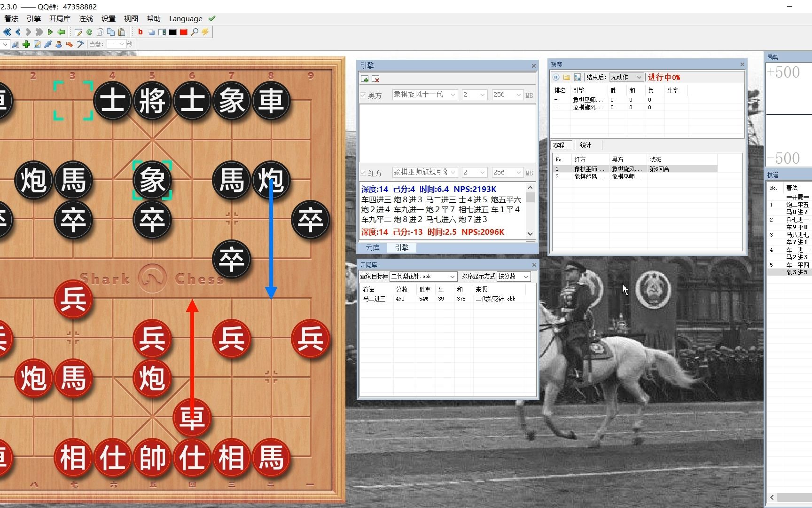Open the board edit pencil icon
Screen dimensions: 812x508
click(78, 32)
